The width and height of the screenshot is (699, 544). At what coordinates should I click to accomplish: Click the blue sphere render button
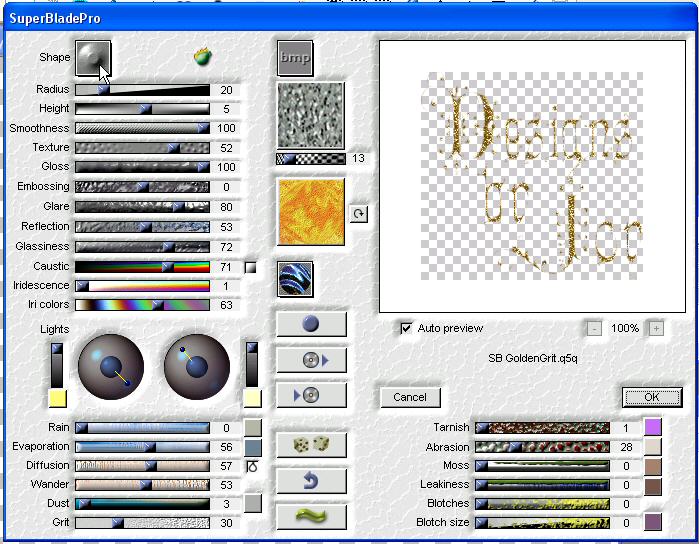311,324
